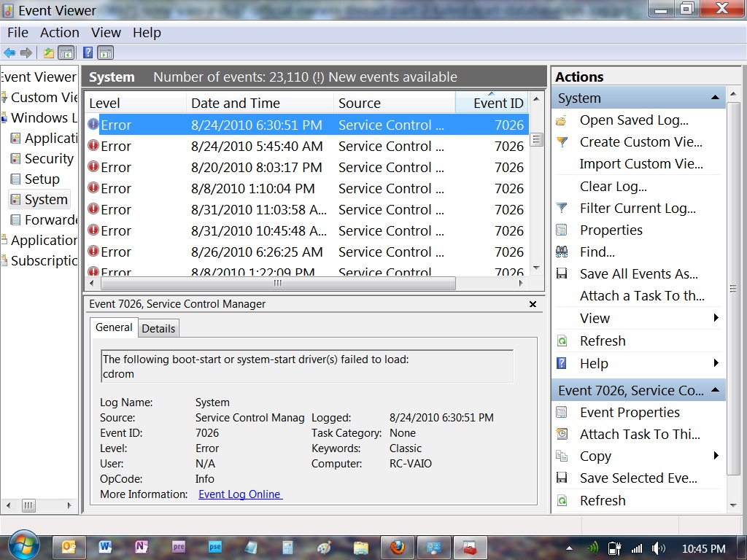Close the Event 7026 preview pane
This screenshot has height=560, width=747.
click(x=533, y=304)
